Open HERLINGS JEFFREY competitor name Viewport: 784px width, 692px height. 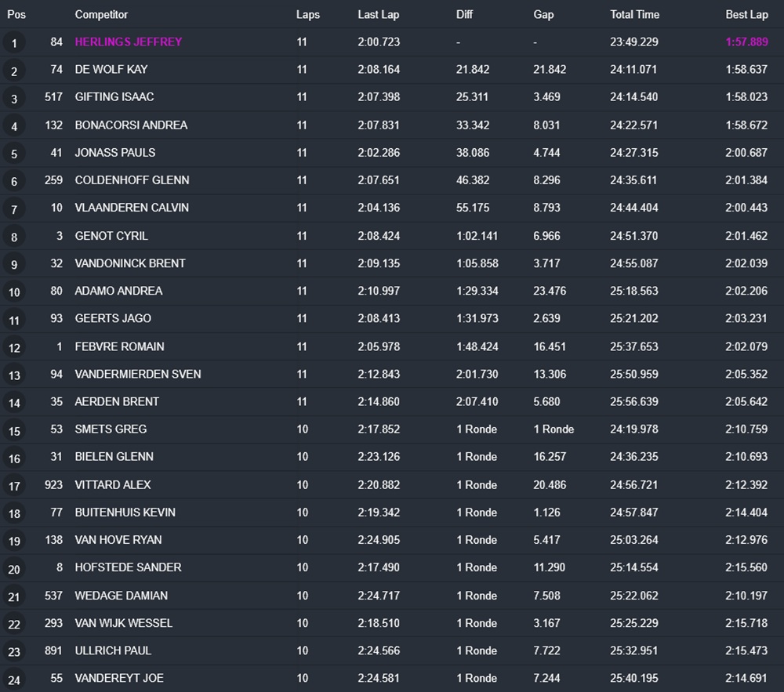pyautogui.click(x=129, y=42)
